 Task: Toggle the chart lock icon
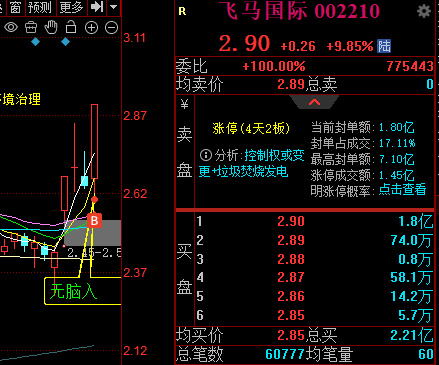point(71,27)
